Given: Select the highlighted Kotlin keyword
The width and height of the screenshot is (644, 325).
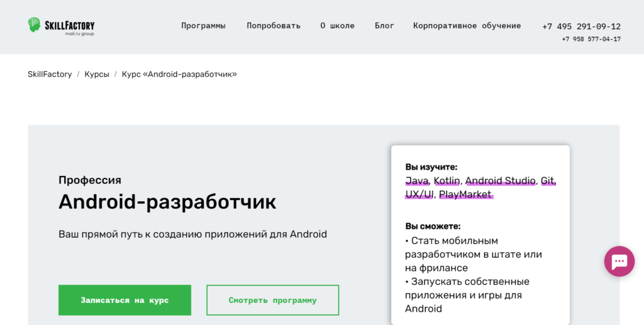Looking at the screenshot, I should tap(447, 181).
